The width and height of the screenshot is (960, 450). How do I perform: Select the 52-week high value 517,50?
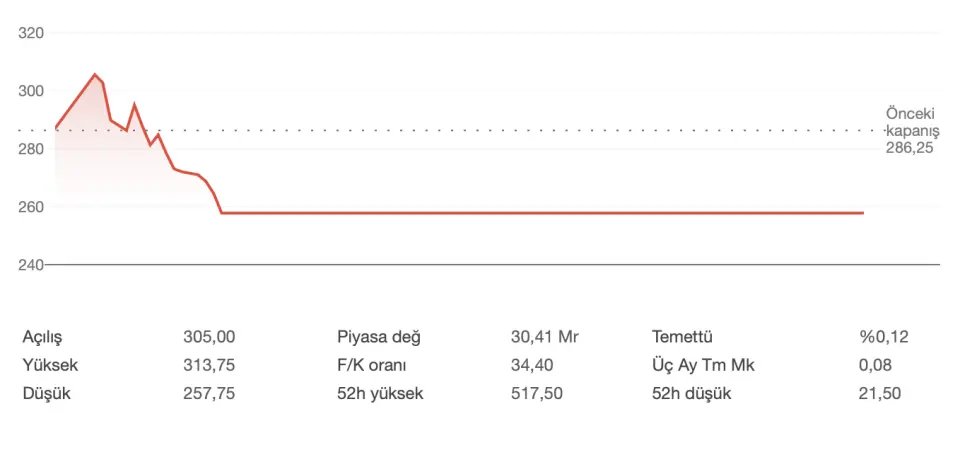[x=537, y=393]
